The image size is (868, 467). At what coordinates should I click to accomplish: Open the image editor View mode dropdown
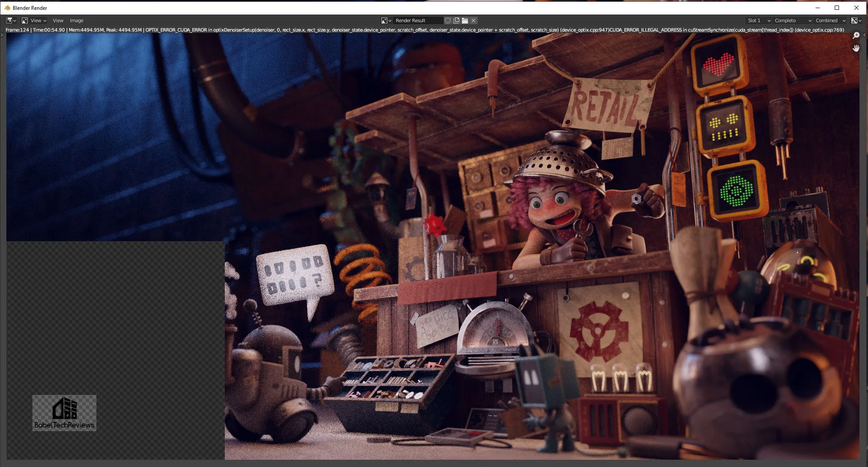click(34, 20)
